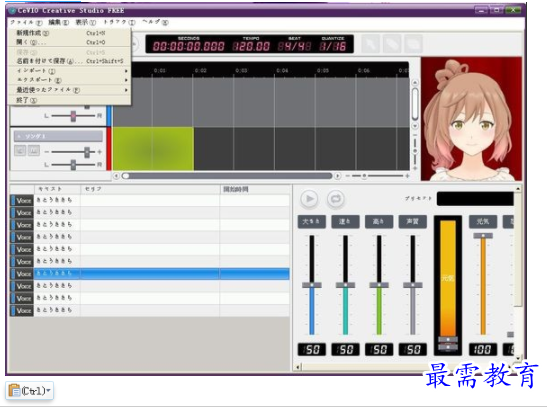
Task: Click timeline scrollbar right arrow
Action: (x=337, y=176)
